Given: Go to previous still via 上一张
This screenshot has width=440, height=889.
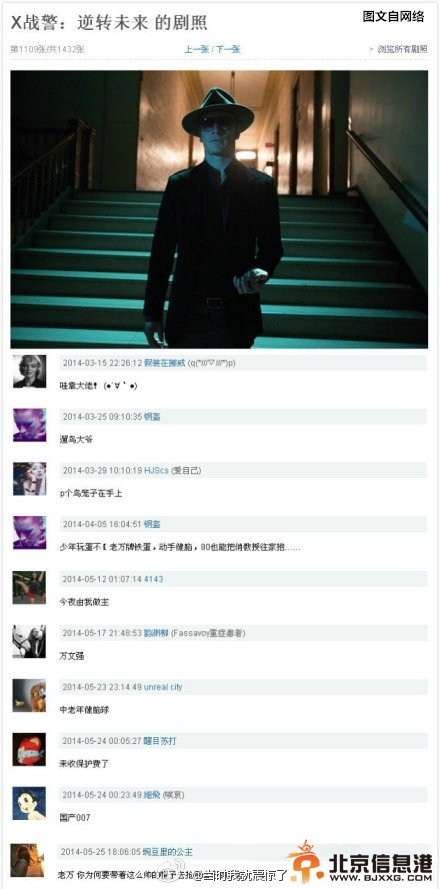Looking at the screenshot, I should click(197, 49).
